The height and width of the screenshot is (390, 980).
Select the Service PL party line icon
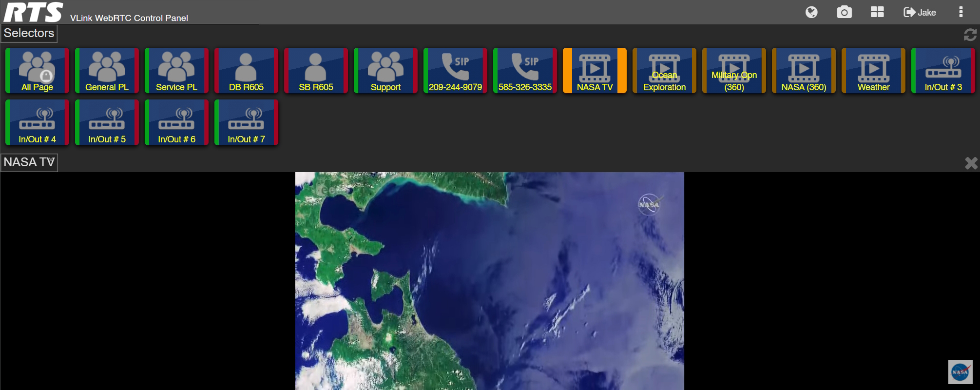[176, 70]
